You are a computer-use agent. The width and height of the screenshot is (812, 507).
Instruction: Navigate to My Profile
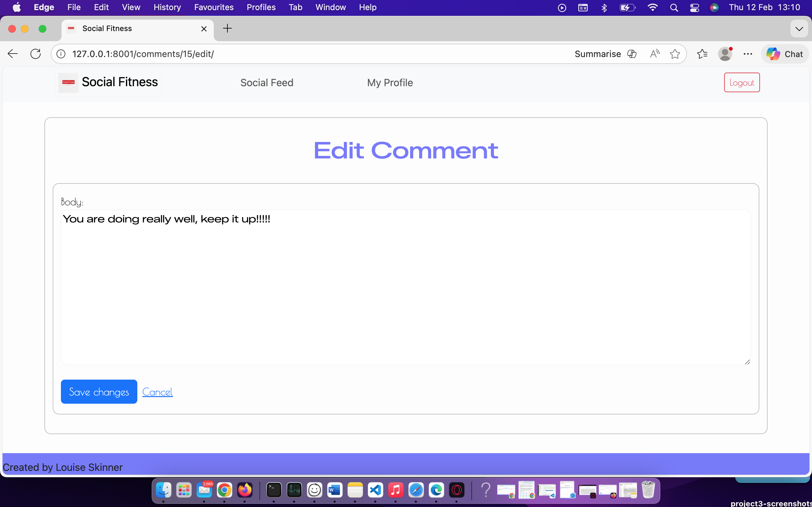coord(390,82)
